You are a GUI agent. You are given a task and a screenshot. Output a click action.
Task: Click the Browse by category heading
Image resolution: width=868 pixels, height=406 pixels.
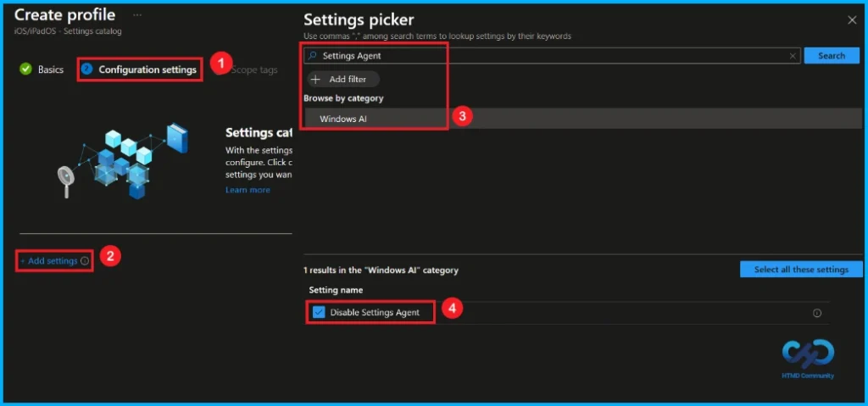pyautogui.click(x=343, y=98)
